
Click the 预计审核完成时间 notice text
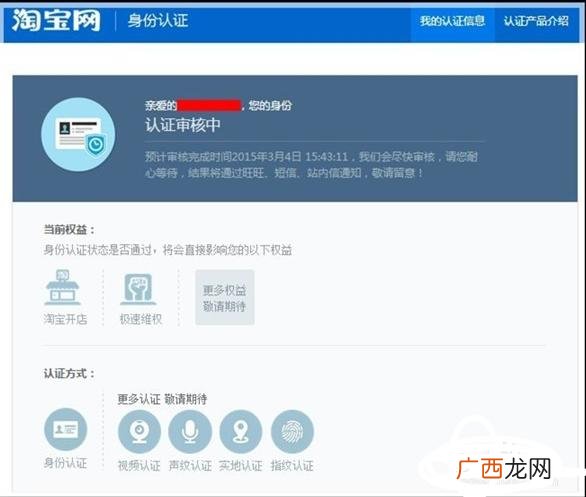point(311,164)
